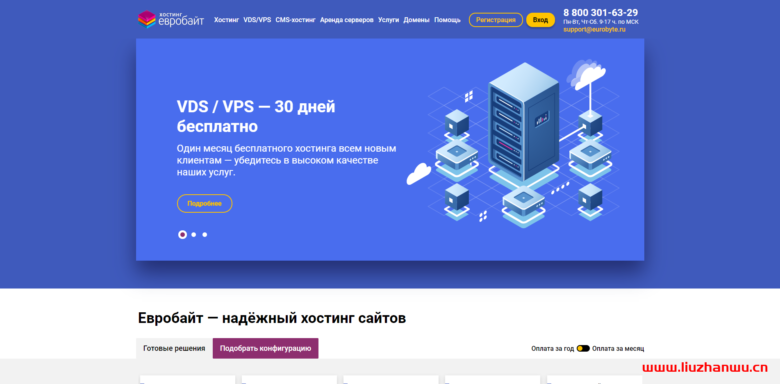Open the Услуги menu
Viewport: 780px width, 384px height.
click(x=389, y=20)
